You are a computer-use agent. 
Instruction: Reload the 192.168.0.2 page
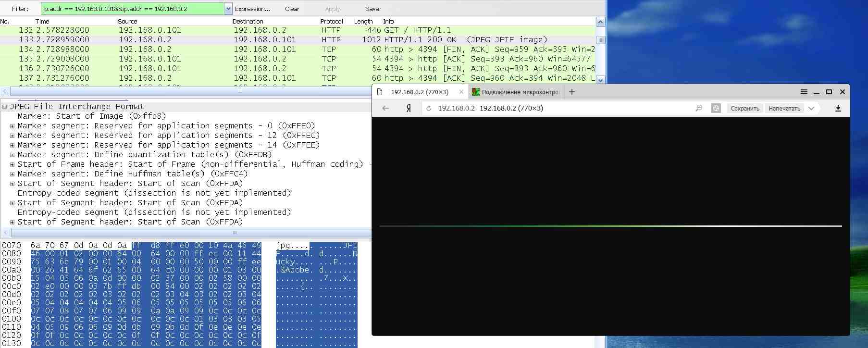[429, 108]
